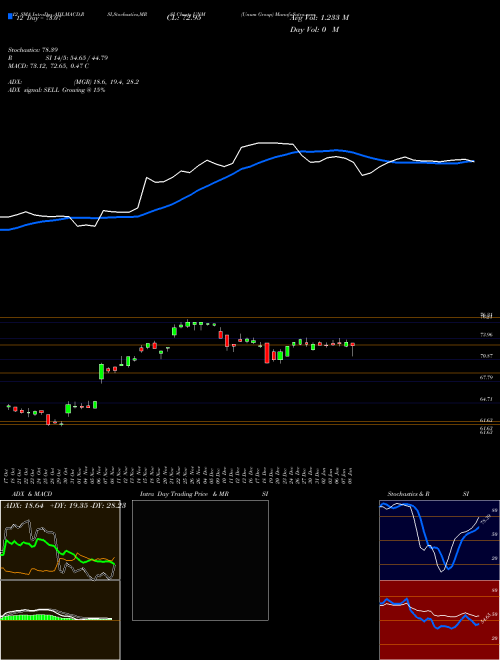The width and height of the screenshot is (500, 660).
Task: Select the 'MACD: 73.12, 72.65, 0.47 C' line
Action: click(x=48, y=66)
